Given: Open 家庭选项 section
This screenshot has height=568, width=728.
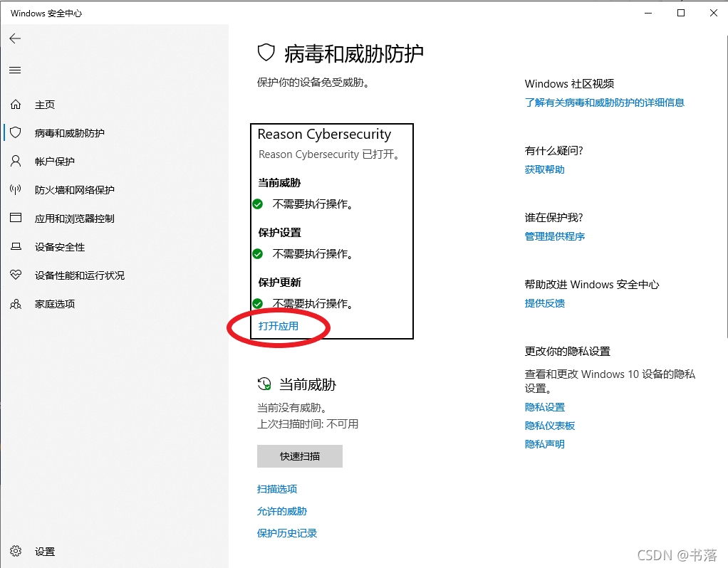Looking at the screenshot, I should click(54, 304).
